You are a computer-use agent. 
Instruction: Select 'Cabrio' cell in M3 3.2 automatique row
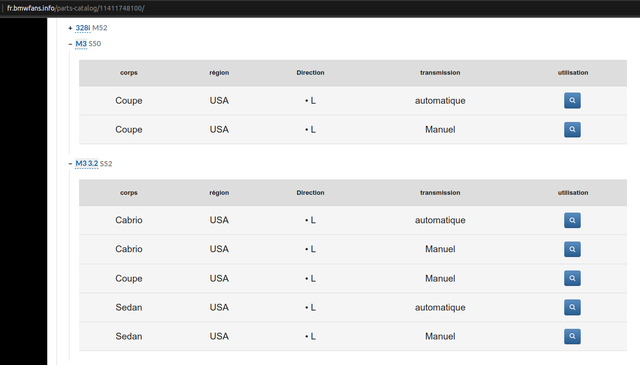pos(129,220)
